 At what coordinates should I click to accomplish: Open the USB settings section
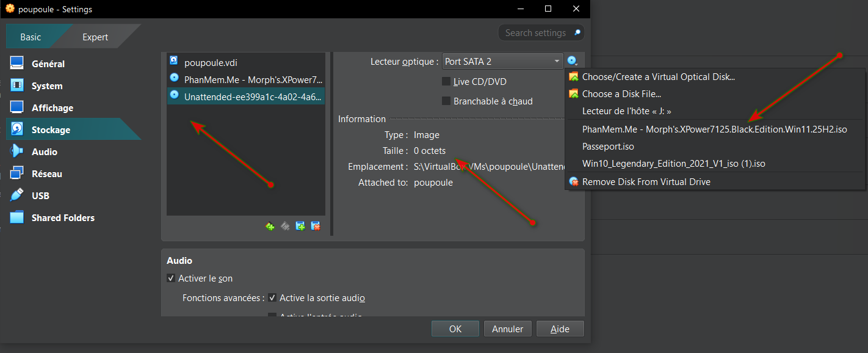click(40, 196)
